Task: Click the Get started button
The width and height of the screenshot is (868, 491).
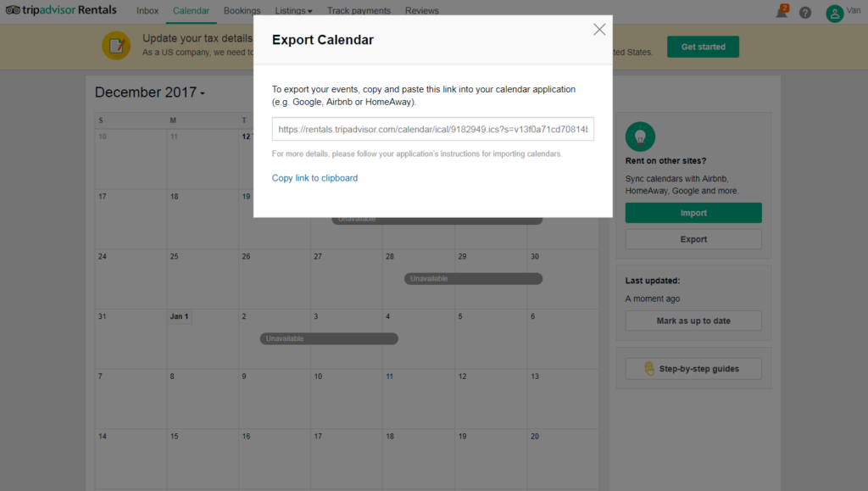Action: [703, 47]
